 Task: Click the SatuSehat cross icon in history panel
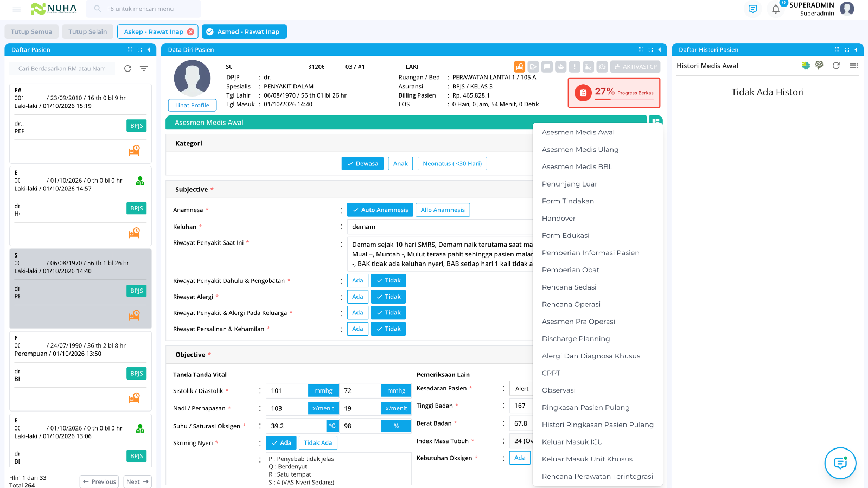click(x=806, y=66)
